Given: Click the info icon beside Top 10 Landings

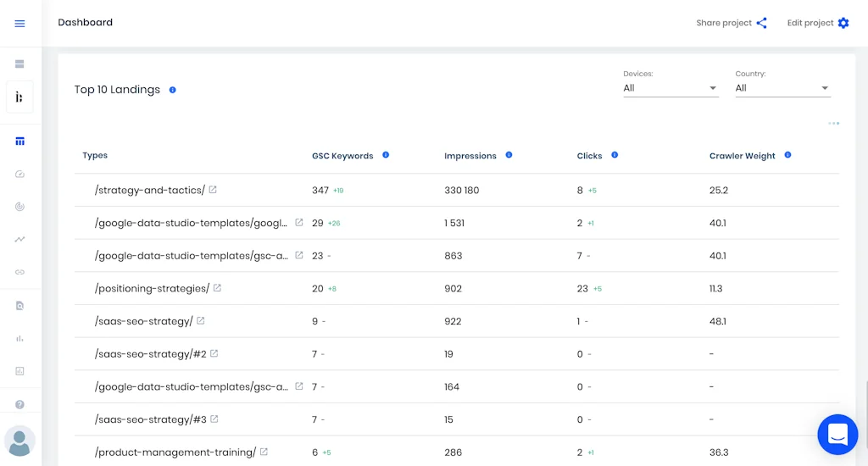Looking at the screenshot, I should [173, 90].
